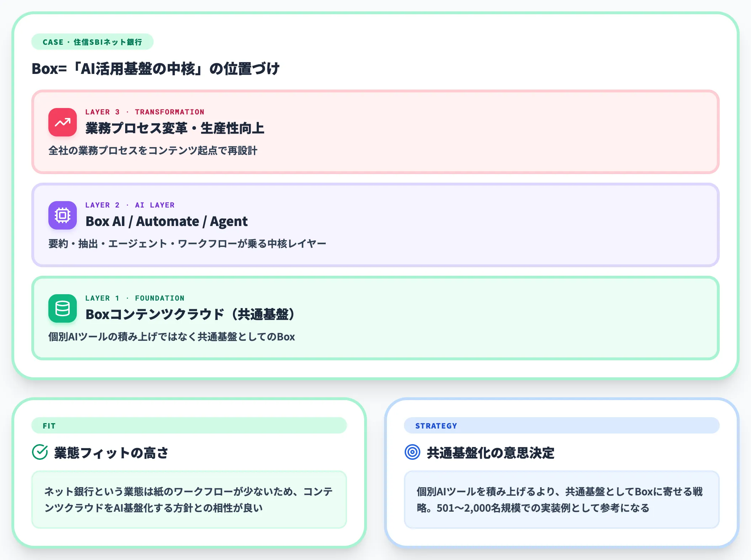Click the paragraph starting ネット銀行という業態は
The width and height of the screenshot is (751, 560).
click(189, 500)
